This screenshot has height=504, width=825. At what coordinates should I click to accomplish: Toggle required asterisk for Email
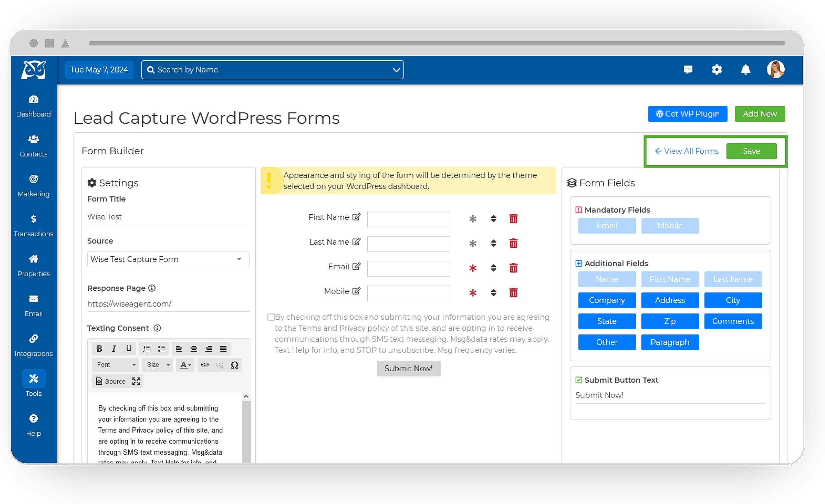(x=472, y=268)
